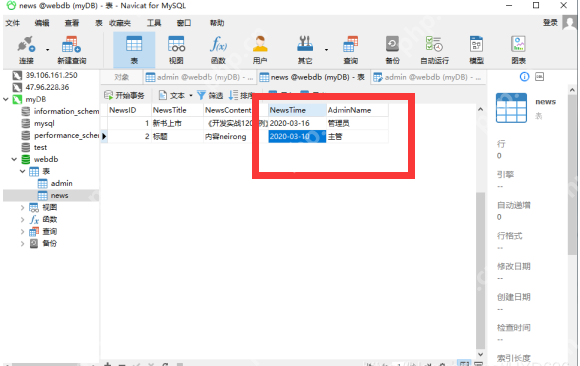Click the user avatar icon
Image resolution: width=580 pixels, height=366 pixels.
tap(569, 23)
